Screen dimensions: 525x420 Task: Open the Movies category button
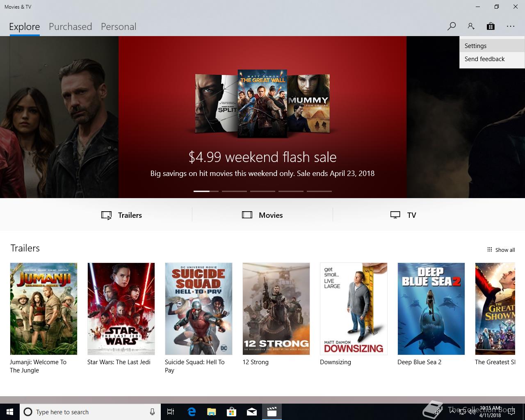click(x=262, y=215)
